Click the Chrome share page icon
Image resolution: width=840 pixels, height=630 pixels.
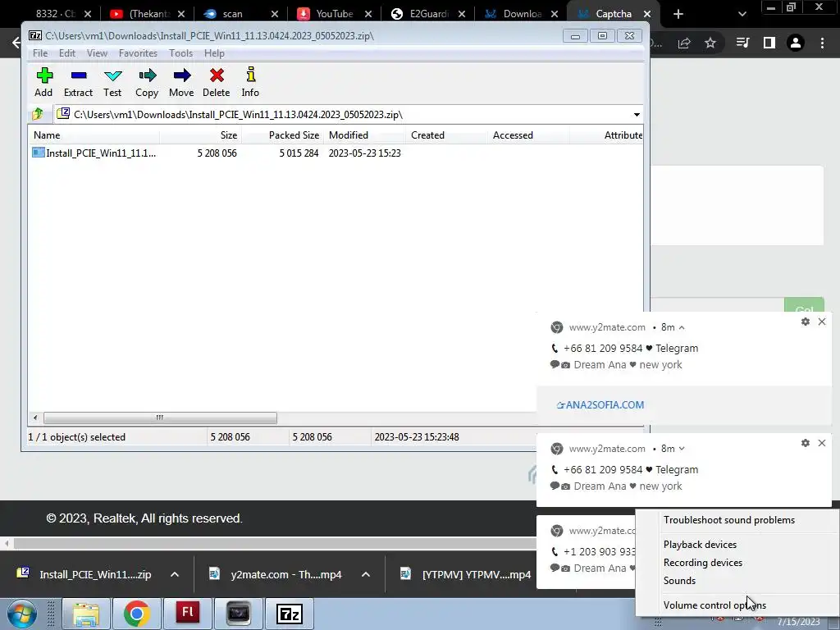coord(683,43)
